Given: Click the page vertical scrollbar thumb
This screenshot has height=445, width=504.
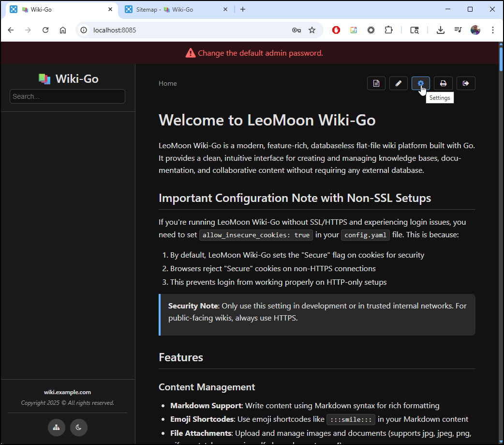Looking at the screenshot, I should pos(501,59).
